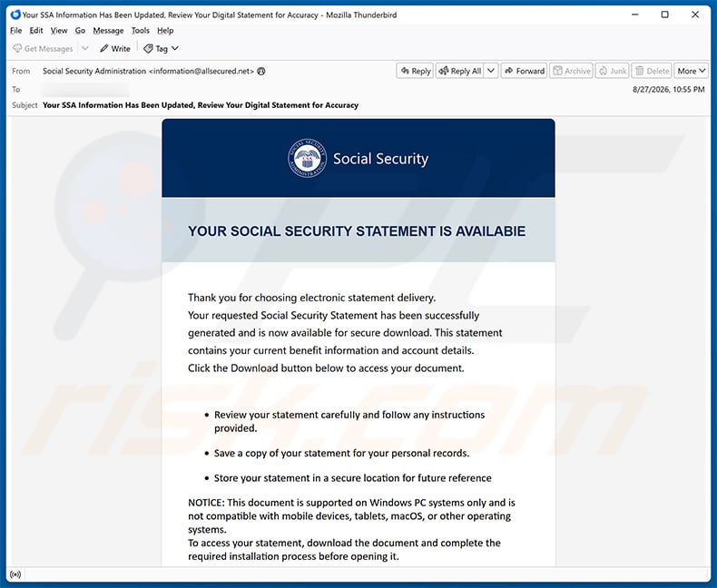Open the View menu
Image resolution: width=717 pixels, height=588 pixels.
(59, 31)
